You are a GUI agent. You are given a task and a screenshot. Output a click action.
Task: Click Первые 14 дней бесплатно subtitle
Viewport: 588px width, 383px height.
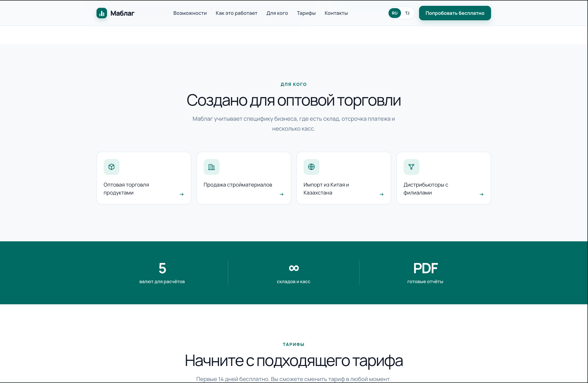tap(294, 379)
